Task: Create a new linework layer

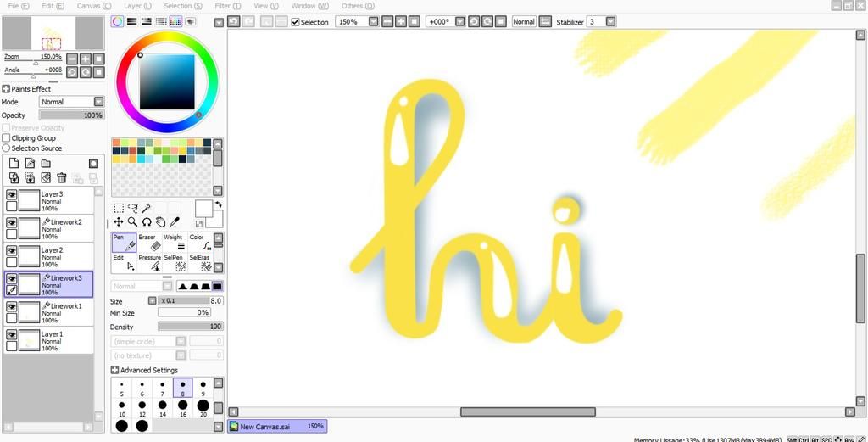Action: click(x=30, y=164)
